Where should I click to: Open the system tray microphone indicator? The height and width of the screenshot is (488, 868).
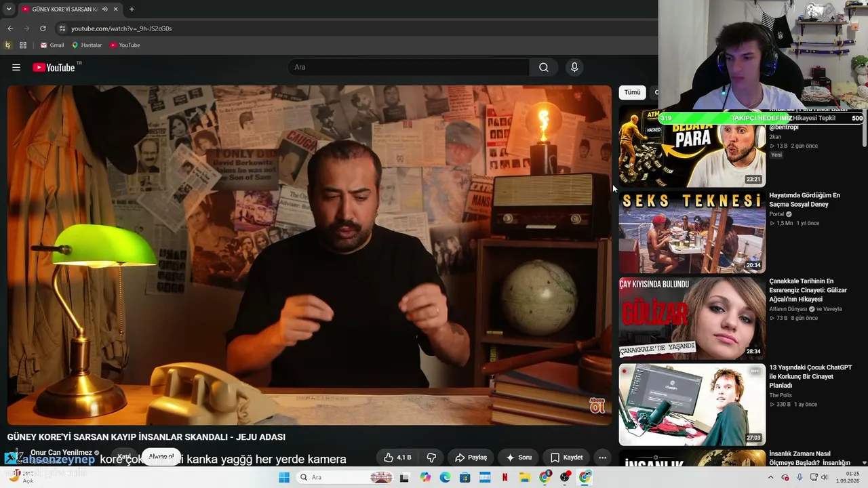[x=800, y=477]
